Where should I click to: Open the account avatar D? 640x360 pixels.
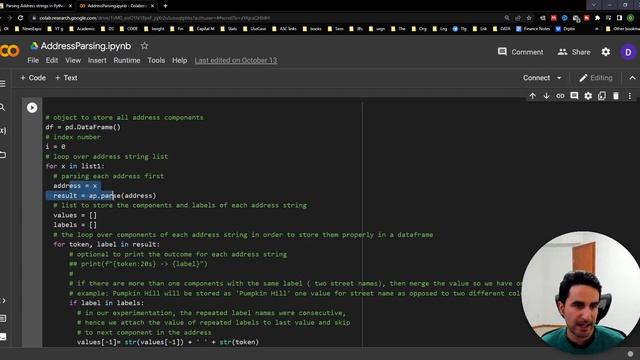pos(628,52)
